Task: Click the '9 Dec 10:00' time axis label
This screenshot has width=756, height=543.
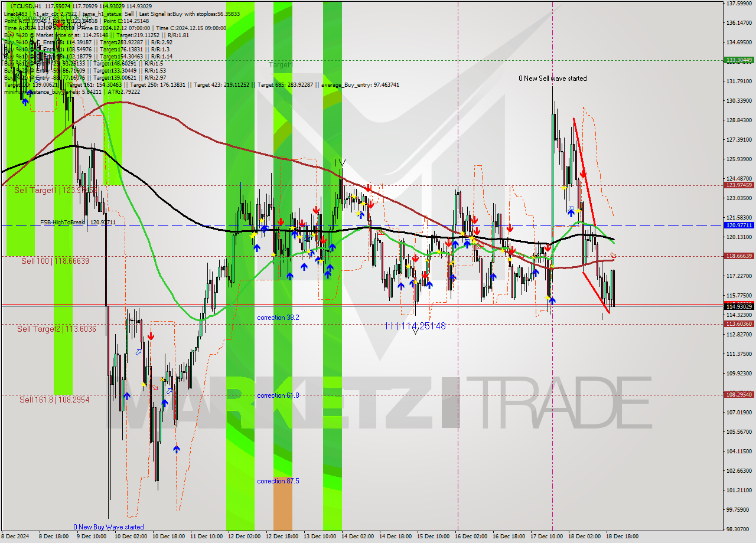Action: [92, 537]
